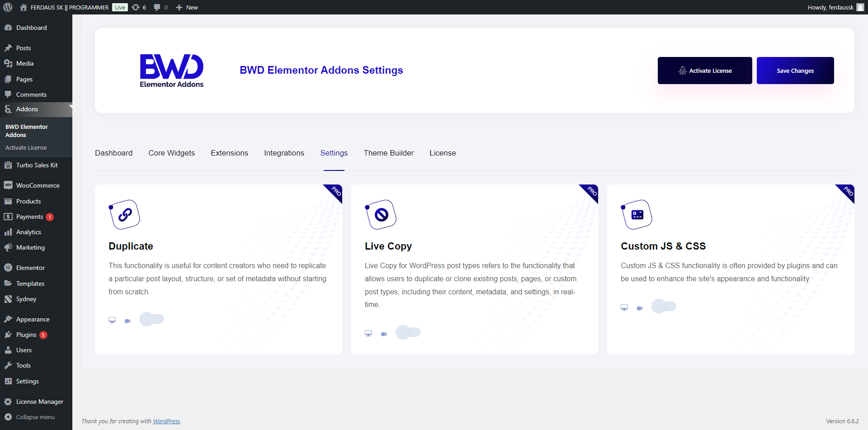The height and width of the screenshot is (430, 868).
Task: Switch to the Dashboard tab
Action: 113,153
